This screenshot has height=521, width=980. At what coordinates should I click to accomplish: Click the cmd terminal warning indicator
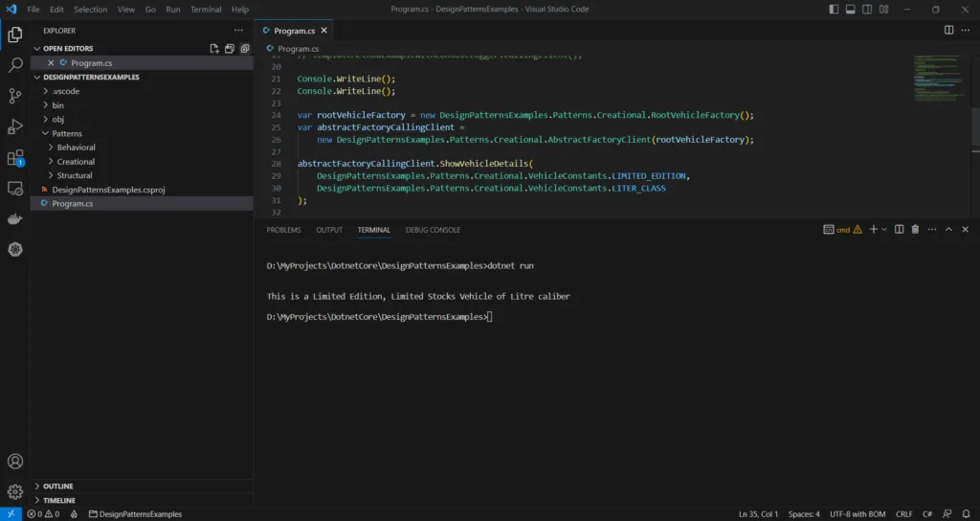pos(857,230)
